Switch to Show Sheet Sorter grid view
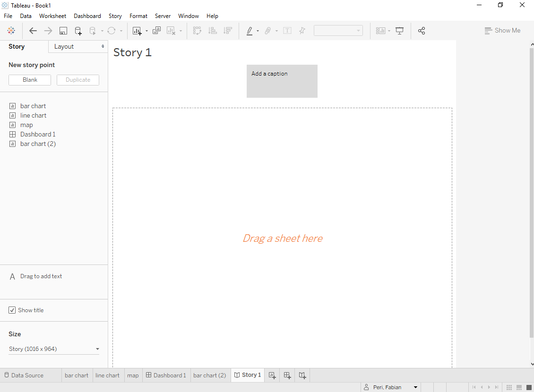The image size is (534, 392). click(509, 387)
